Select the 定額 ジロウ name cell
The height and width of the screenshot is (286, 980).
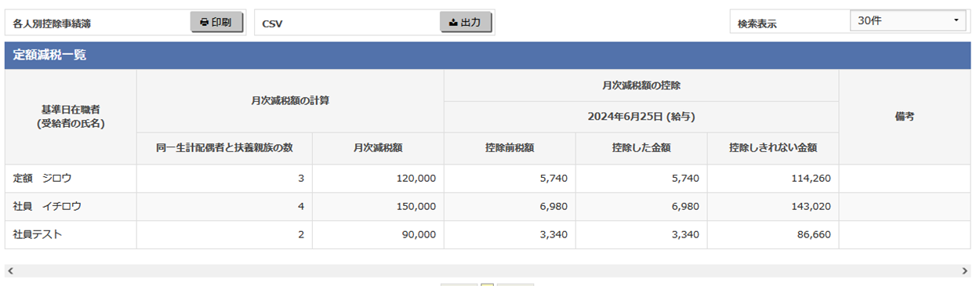coord(71,179)
